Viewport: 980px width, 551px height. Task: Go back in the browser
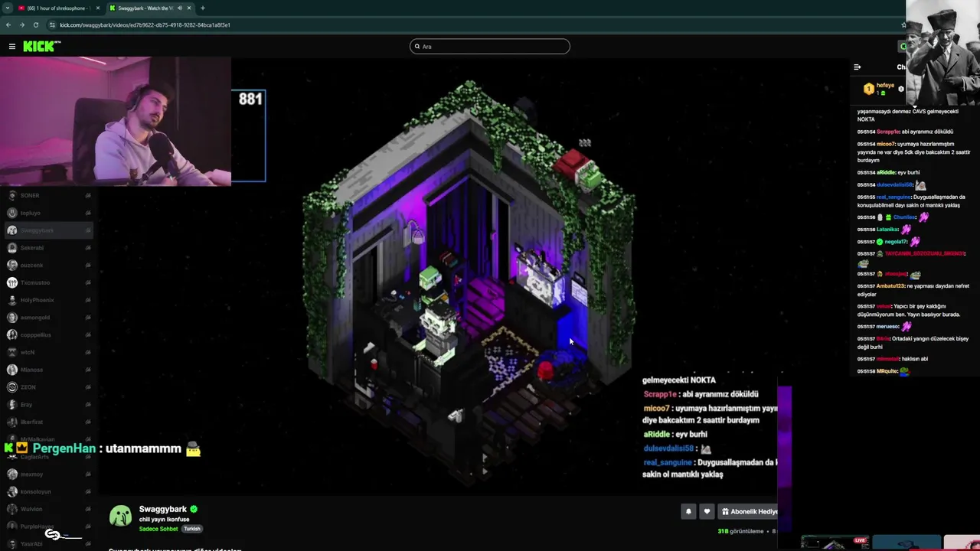[x=8, y=24]
